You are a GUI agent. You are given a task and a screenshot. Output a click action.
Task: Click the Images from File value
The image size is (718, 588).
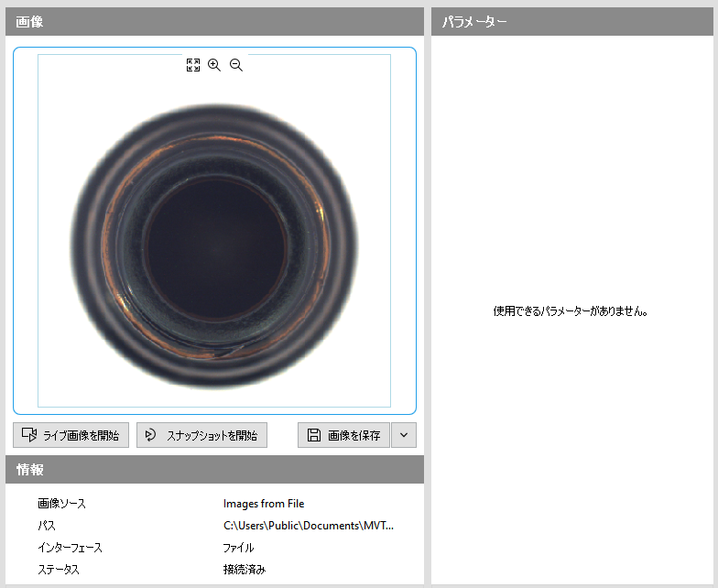[264, 504]
